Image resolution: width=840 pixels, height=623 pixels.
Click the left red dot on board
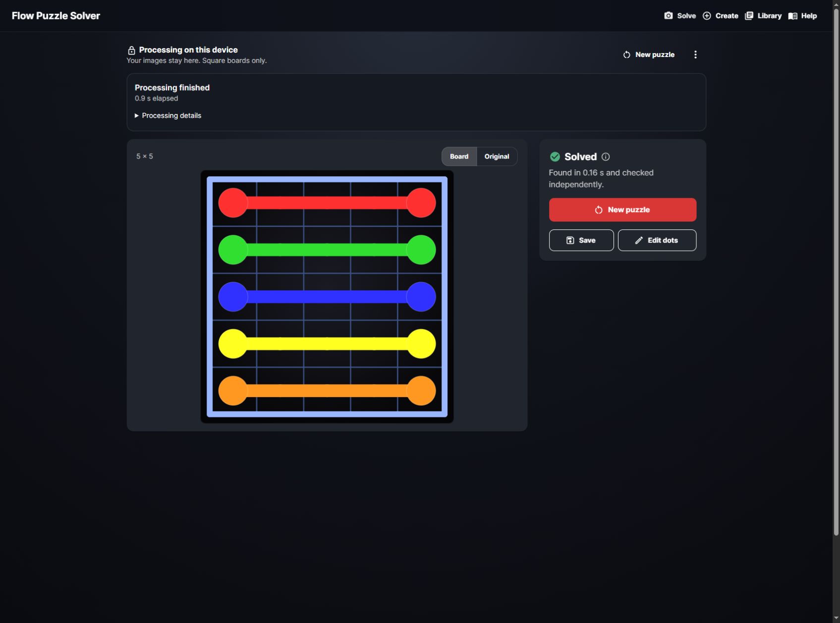coord(233,203)
